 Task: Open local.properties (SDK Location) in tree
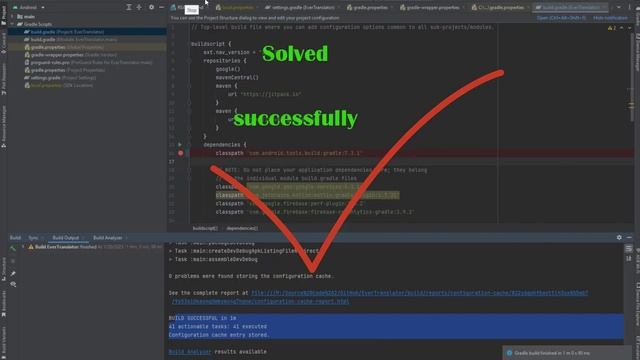click(x=58, y=86)
